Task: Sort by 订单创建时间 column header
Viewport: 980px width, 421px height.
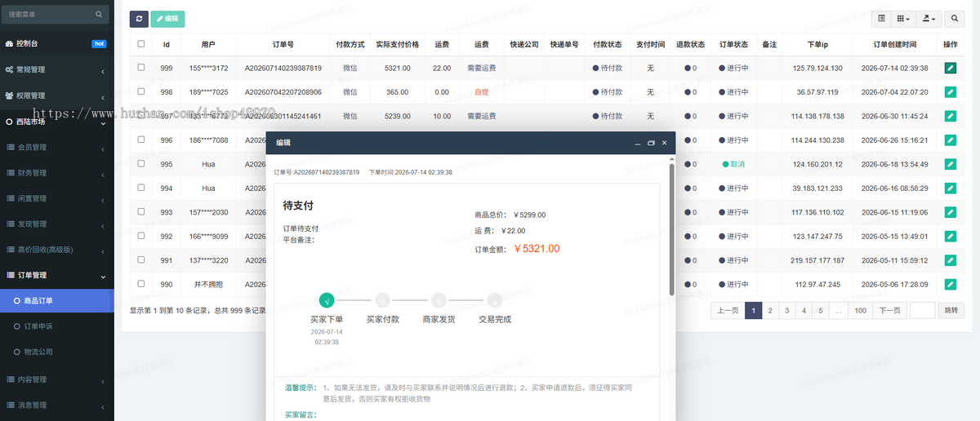Action: click(x=894, y=44)
